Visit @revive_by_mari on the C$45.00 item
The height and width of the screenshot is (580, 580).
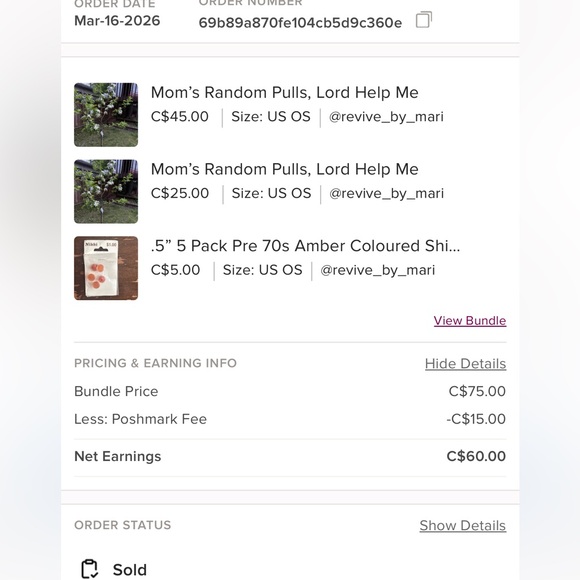pyautogui.click(x=386, y=117)
